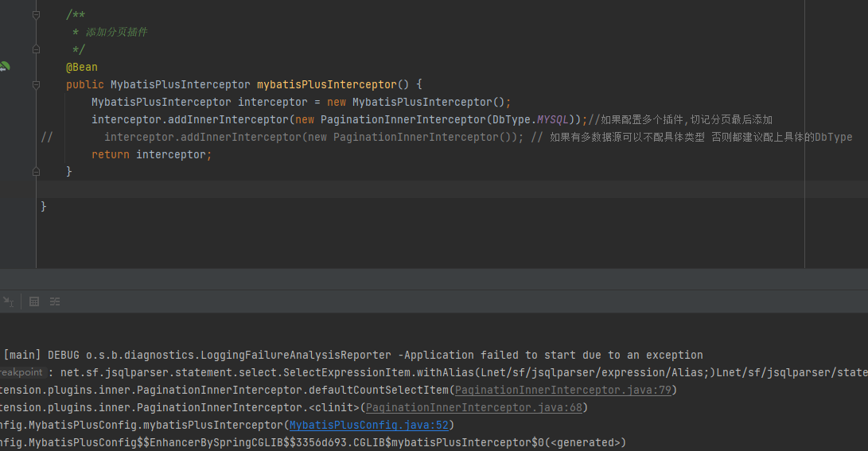Click the '如果配置多个插件' inline comment
This screenshot has height=451, width=868.
pyautogui.click(x=642, y=119)
